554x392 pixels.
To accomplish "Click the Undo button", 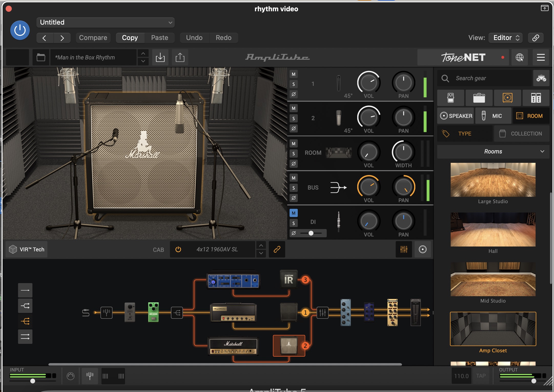I will click(194, 38).
